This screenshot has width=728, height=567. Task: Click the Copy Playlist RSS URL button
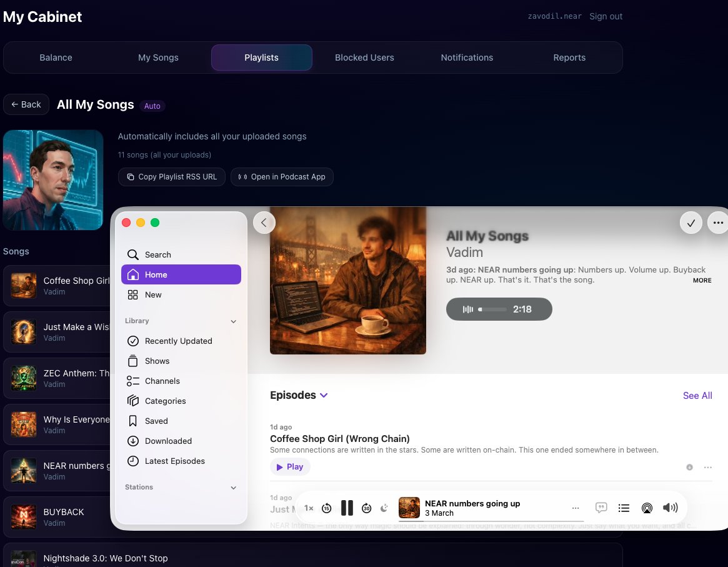[x=172, y=177]
